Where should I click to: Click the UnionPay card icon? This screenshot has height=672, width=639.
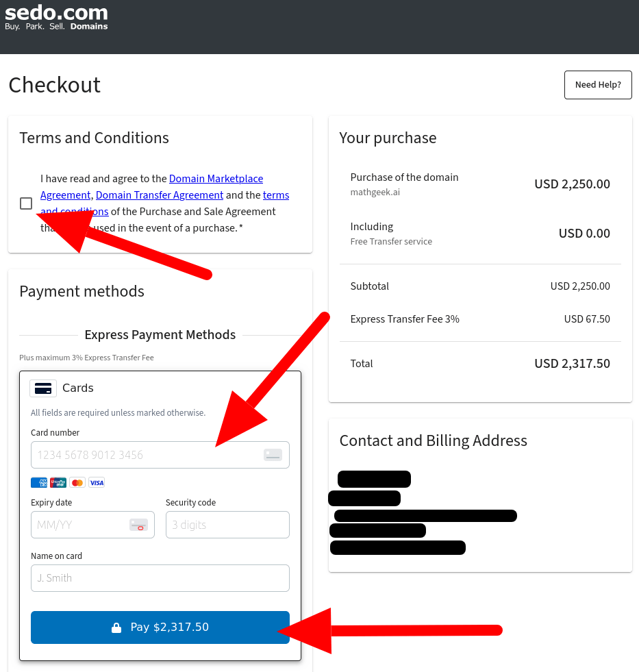tap(58, 483)
